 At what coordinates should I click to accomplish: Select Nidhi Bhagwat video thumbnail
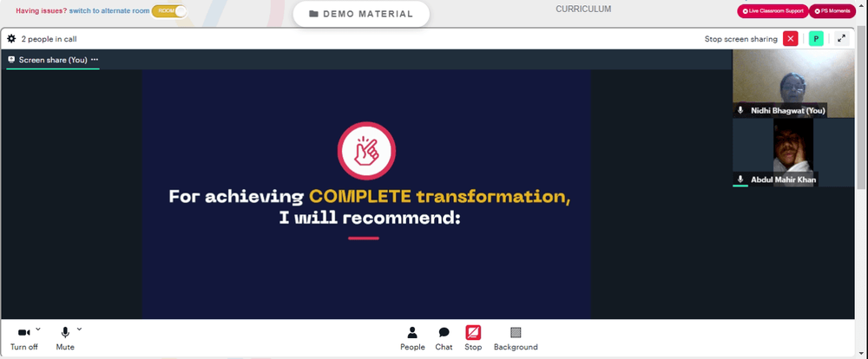(x=793, y=83)
